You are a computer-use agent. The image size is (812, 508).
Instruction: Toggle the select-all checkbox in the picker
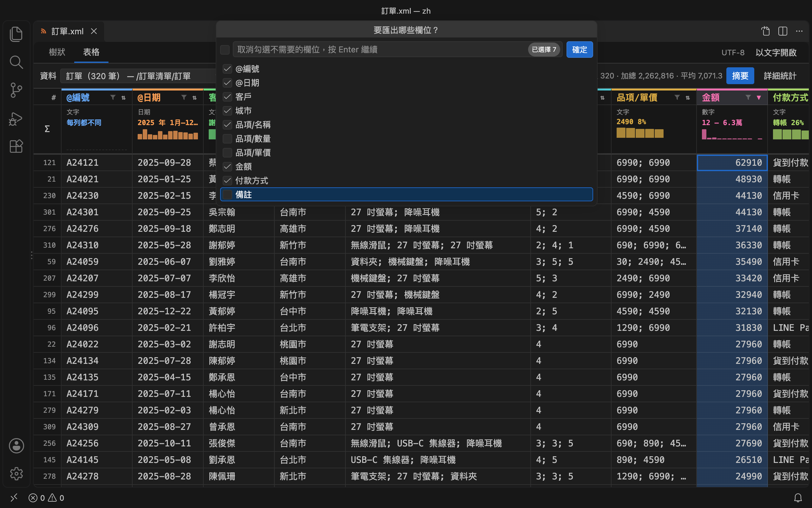225,50
